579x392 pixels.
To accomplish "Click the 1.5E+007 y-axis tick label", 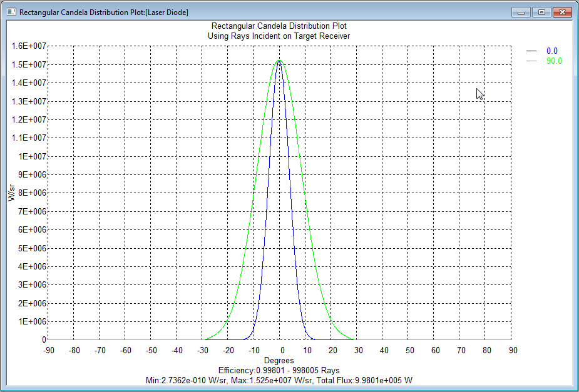I will [29, 64].
